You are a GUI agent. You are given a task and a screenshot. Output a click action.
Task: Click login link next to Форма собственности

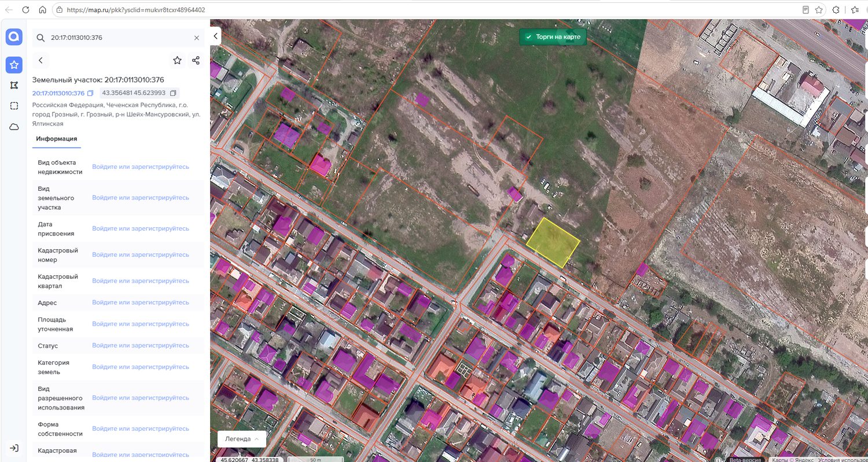click(141, 428)
